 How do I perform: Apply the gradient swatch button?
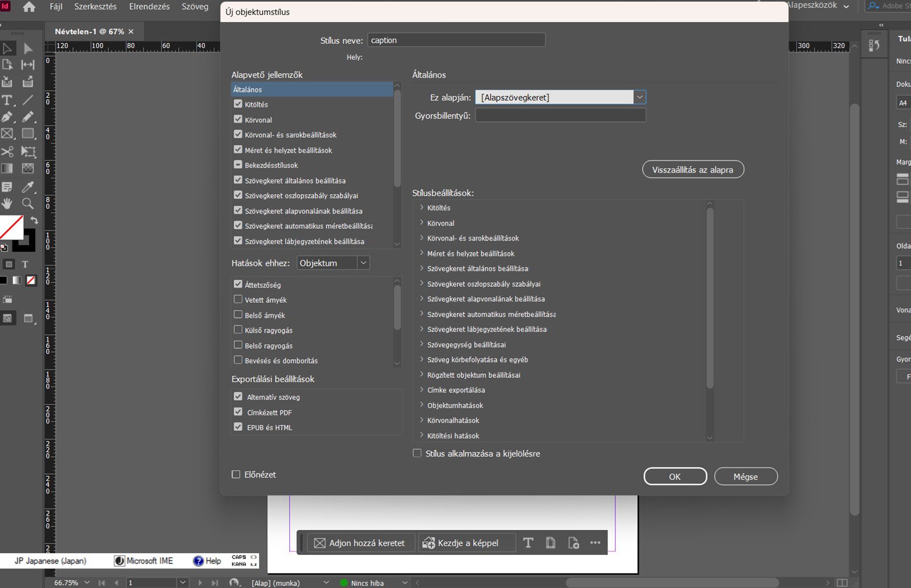(x=17, y=280)
